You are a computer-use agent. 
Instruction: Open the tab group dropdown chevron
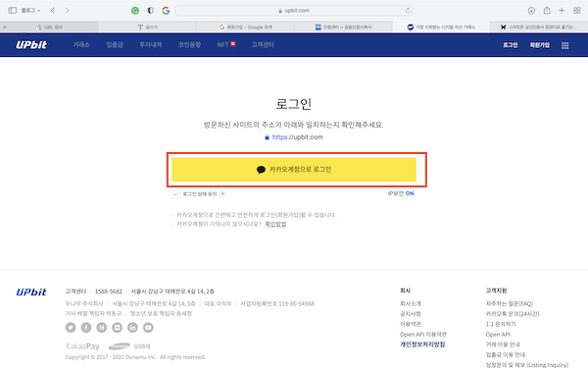tap(38, 11)
